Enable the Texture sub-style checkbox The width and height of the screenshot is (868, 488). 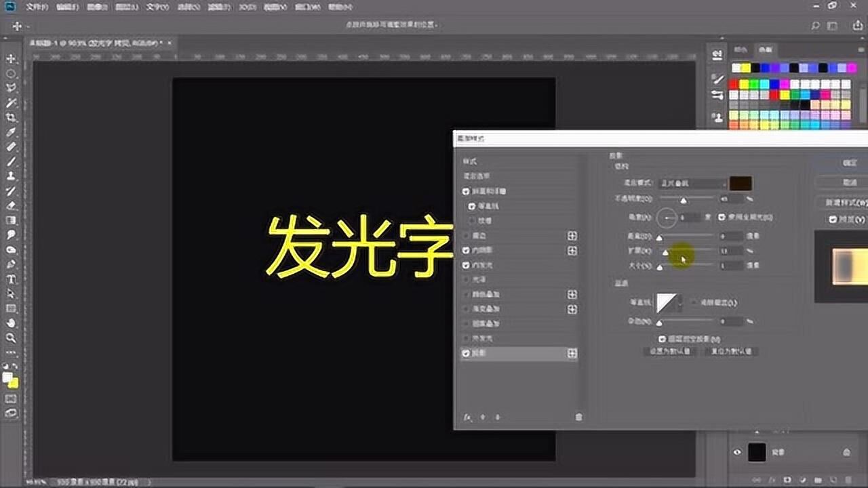tap(472, 221)
